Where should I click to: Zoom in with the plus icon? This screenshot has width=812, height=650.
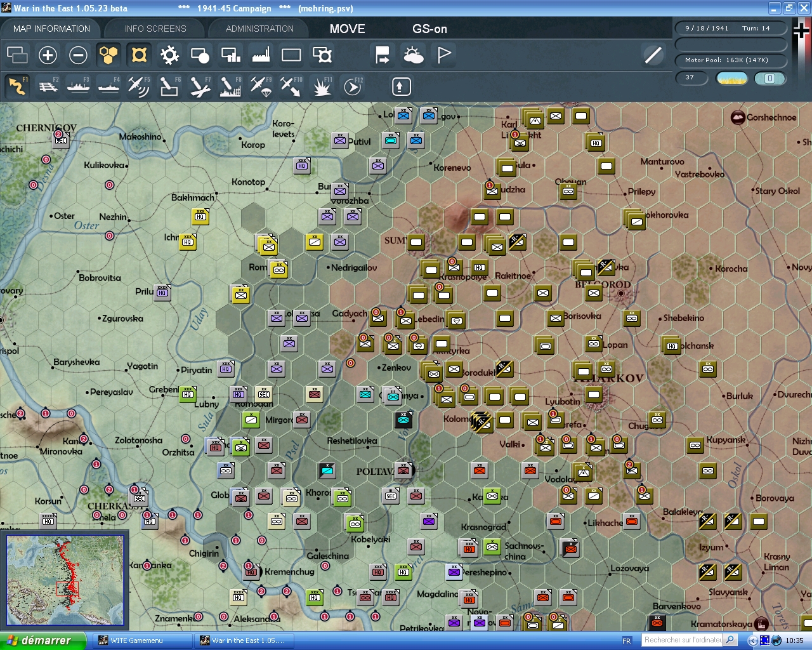(48, 55)
